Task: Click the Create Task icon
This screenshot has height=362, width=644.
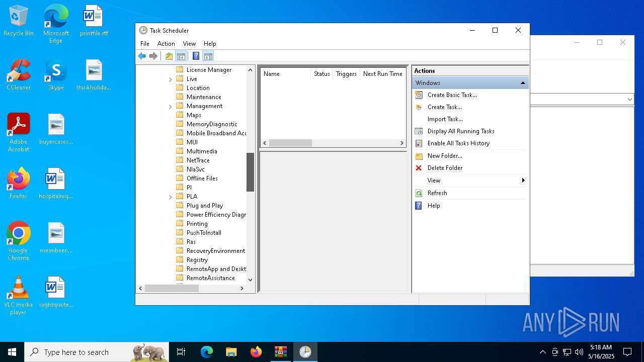Action: pos(419,107)
